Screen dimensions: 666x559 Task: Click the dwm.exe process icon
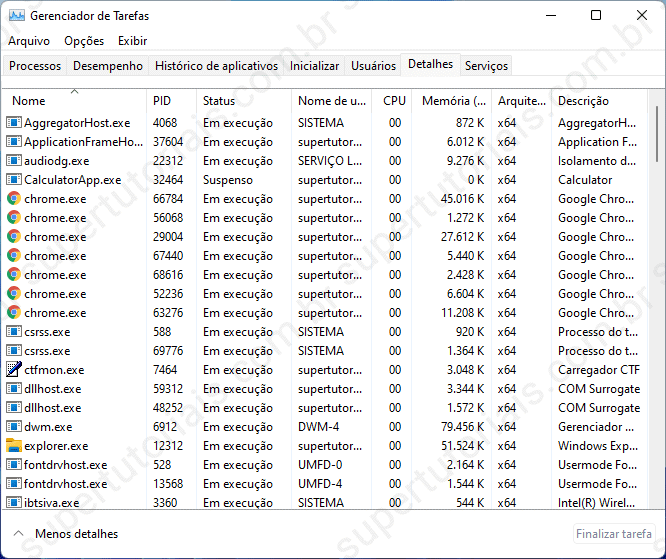(x=14, y=427)
